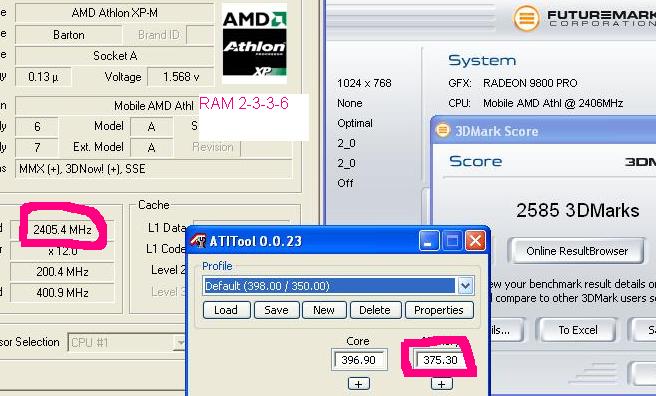This screenshot has height=396, width=656.
Task: Click the Load profile button
Action: (x=226, y=310)
